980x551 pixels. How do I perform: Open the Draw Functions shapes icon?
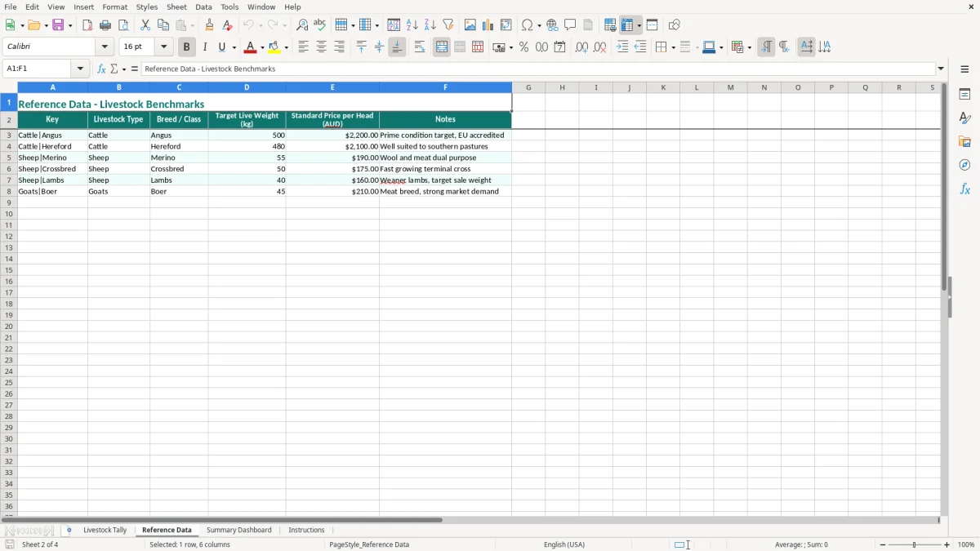[x=674, y=25]
